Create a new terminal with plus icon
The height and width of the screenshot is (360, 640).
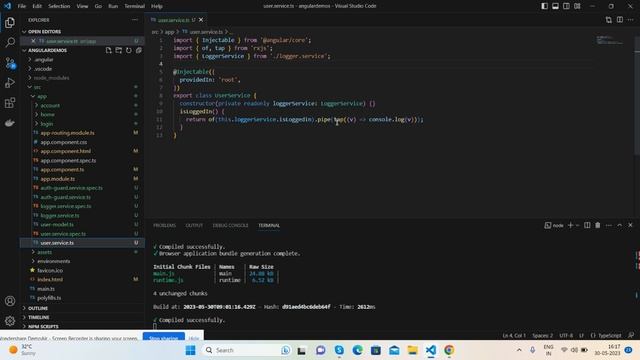(x=570, y=225)
